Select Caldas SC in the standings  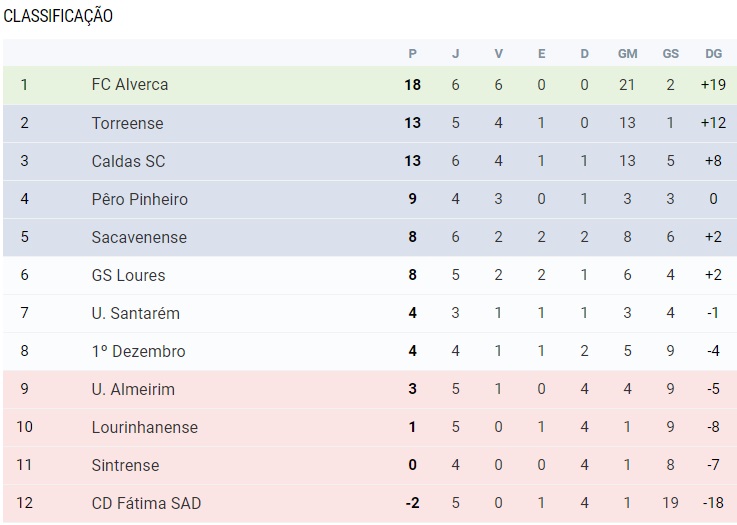pyautogui.click(x=128, y=161)
